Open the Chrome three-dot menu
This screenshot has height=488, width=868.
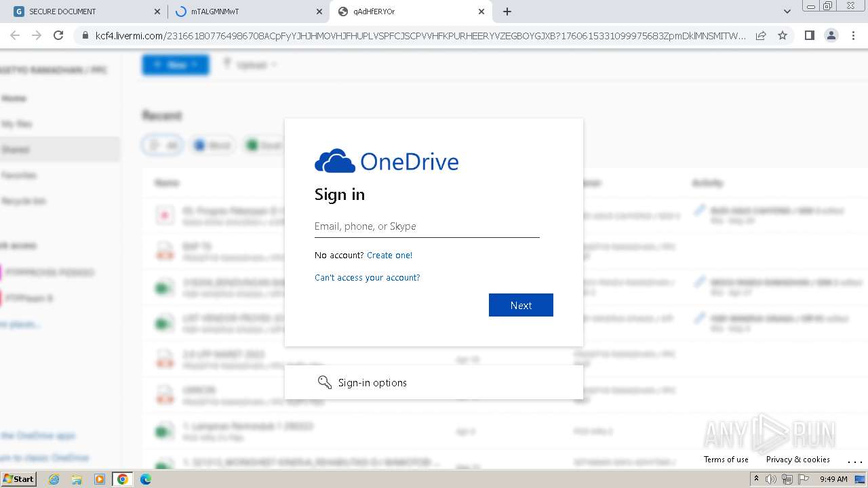[853, 36]
